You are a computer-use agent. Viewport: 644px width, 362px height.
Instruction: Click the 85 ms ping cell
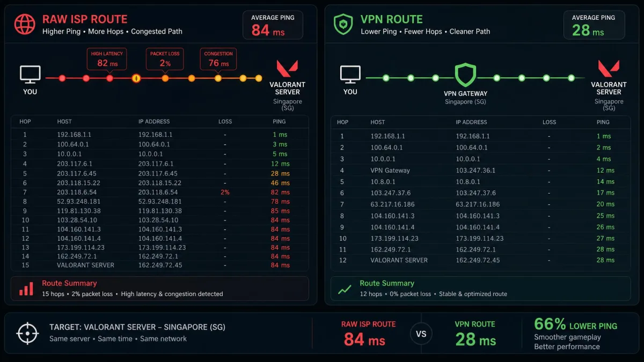(280, 211)
